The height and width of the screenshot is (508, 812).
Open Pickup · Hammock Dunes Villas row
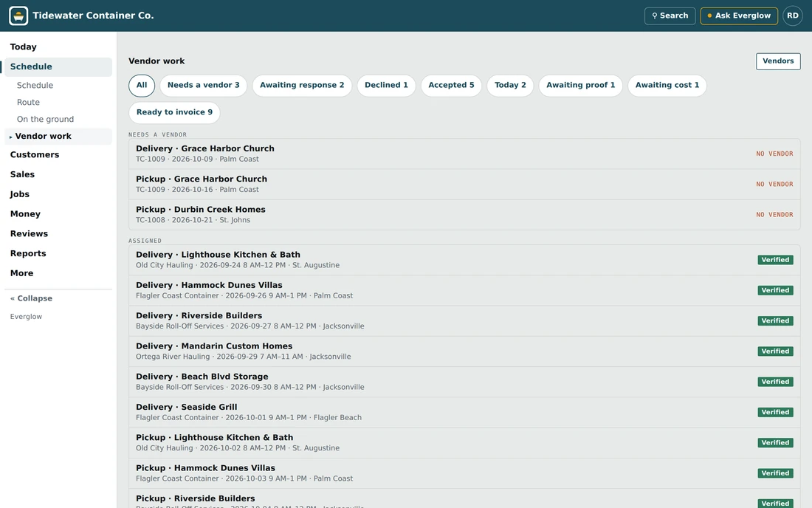[x=464, y=474]
